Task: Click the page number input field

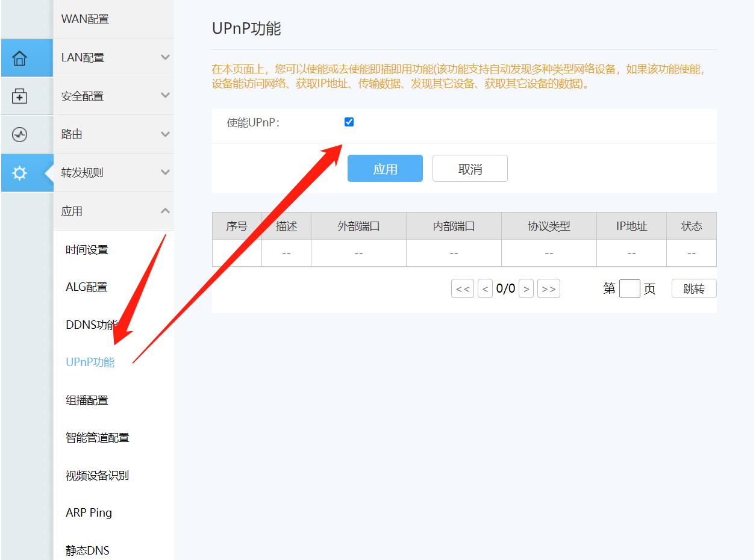Action: pos(629,288)
